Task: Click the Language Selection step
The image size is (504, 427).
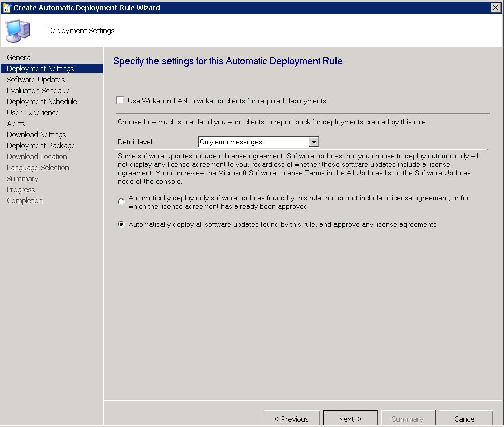Action: coord(38,168)
